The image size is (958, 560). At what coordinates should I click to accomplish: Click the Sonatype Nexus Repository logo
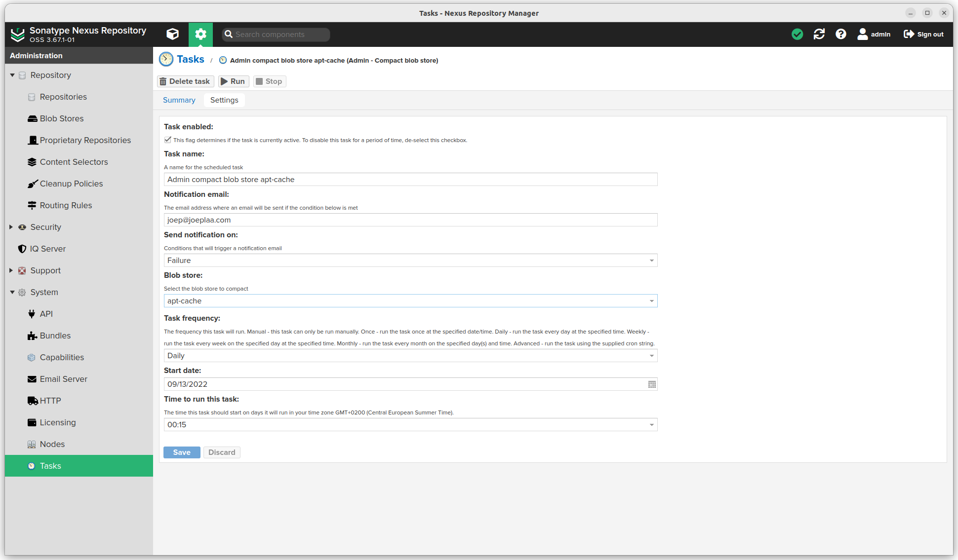click(18, 34)
